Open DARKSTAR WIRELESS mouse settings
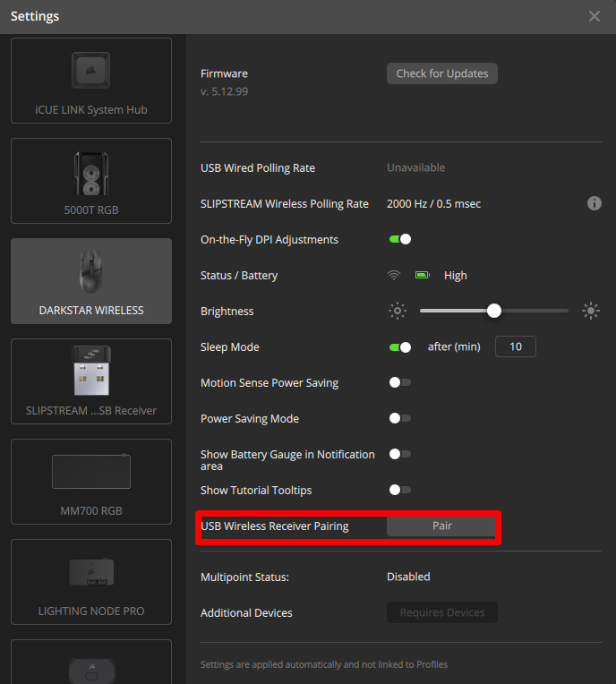The height and width of the screenshot is (684, 616). pos(91,281)
